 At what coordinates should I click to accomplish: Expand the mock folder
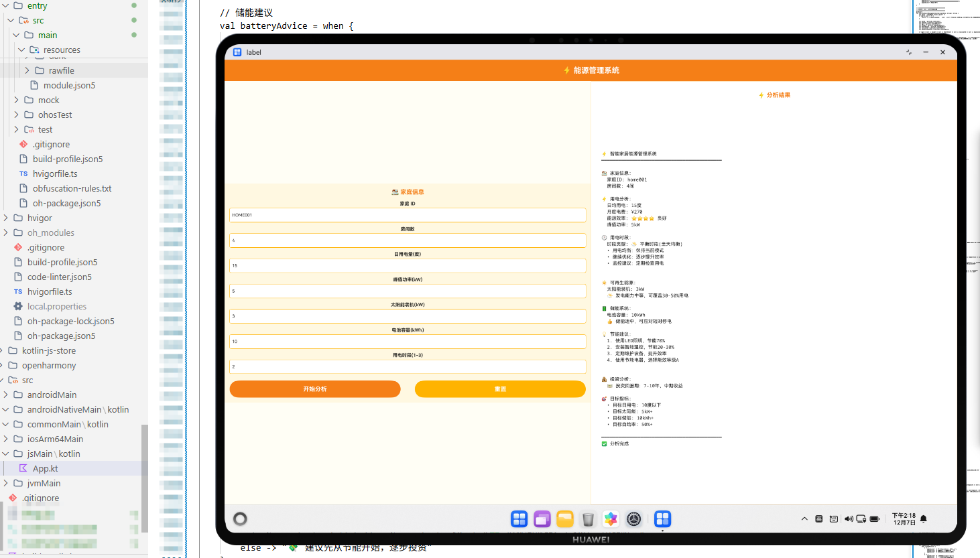pos(16,100)
